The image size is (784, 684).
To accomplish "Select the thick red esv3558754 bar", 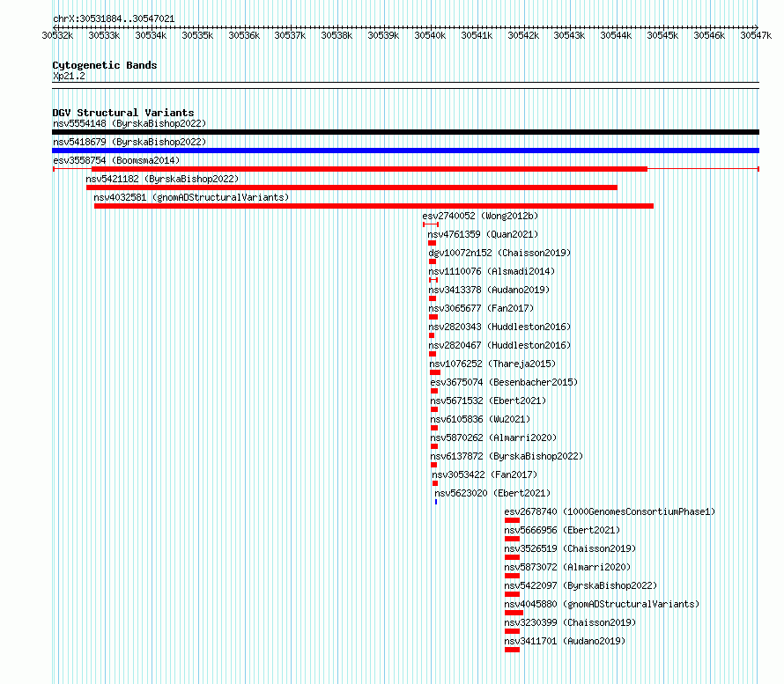I will point(369,169).
